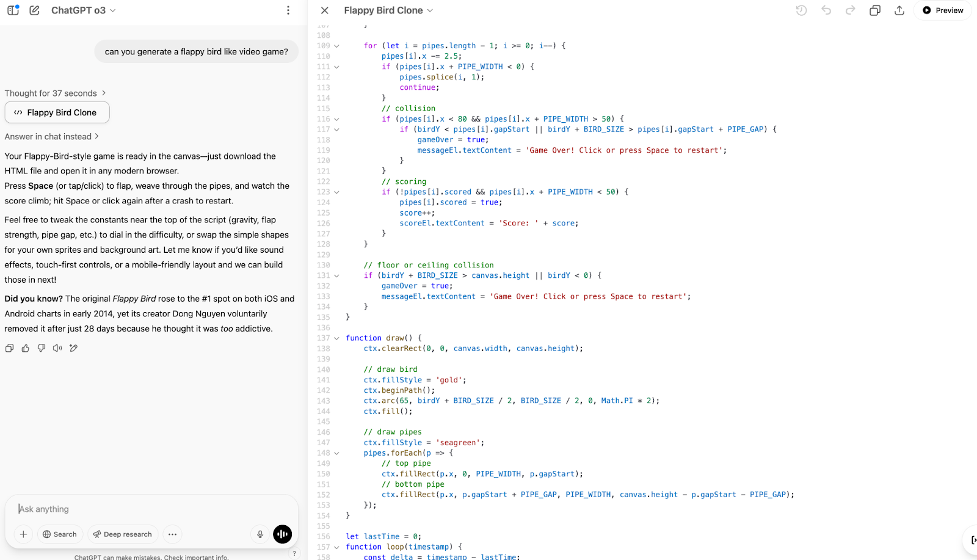Collapse the collision if at line 116
The width and height of the screenshot is (977, 560).
[336, 119]
